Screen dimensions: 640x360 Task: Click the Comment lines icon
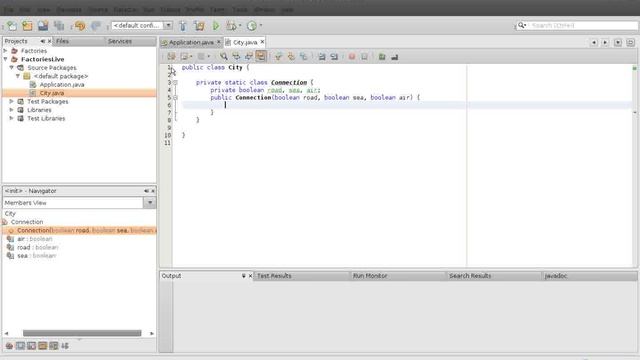[x=382, y=57]
